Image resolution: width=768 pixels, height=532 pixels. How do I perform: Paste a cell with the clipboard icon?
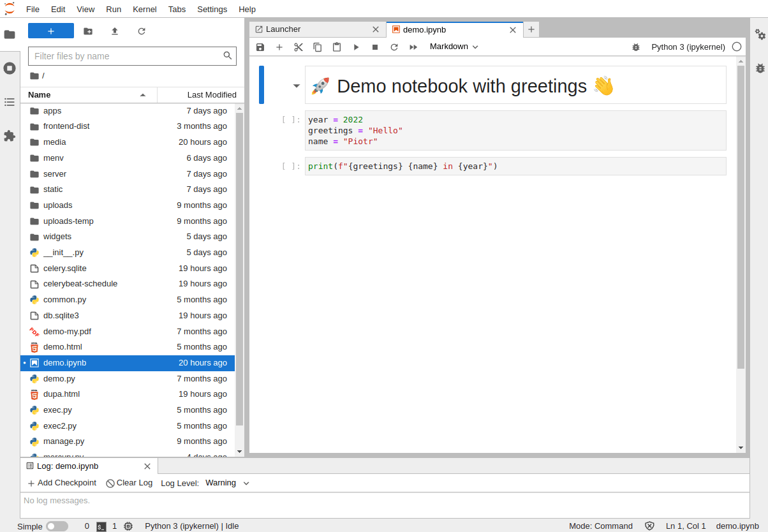(337, 47)
